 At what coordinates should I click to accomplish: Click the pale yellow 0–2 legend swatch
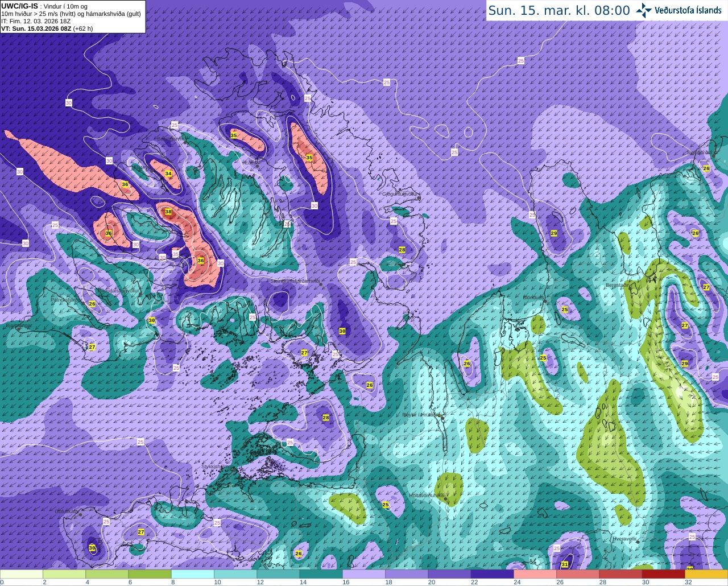point(22,574)
